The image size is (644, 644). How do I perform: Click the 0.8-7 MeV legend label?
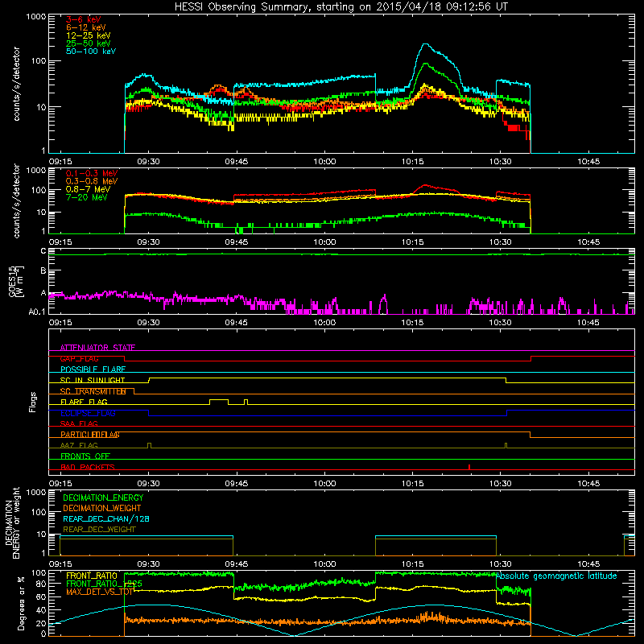pyautogui.click(x=89, y=189)
